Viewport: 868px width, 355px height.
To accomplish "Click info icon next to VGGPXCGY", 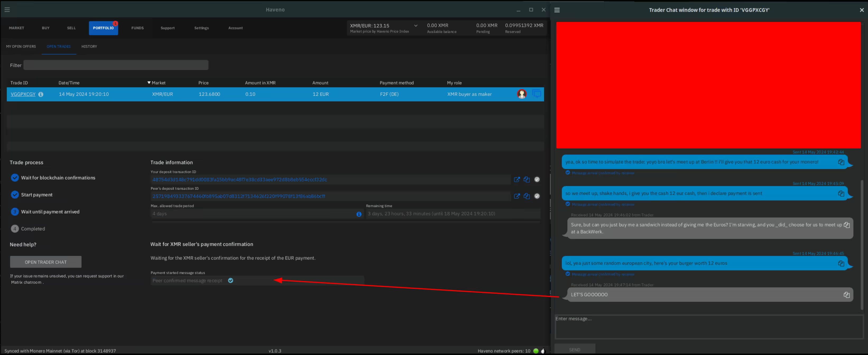I will (41, 94).
